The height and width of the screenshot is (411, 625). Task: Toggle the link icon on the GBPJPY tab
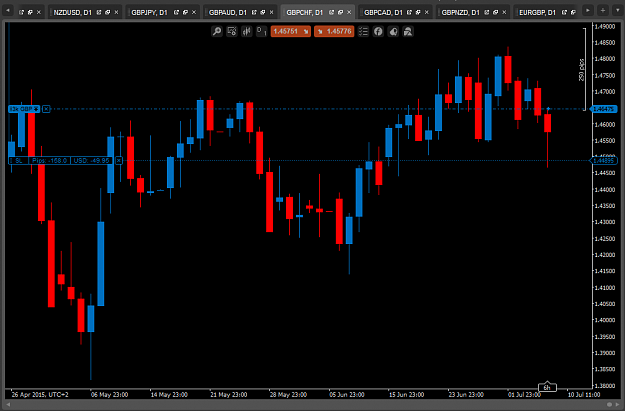click(176, 12)
